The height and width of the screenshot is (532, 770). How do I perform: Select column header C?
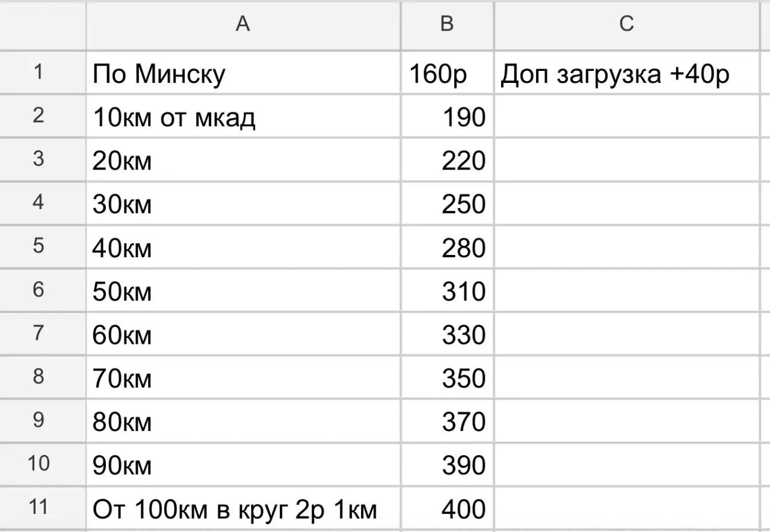point(627,24)
